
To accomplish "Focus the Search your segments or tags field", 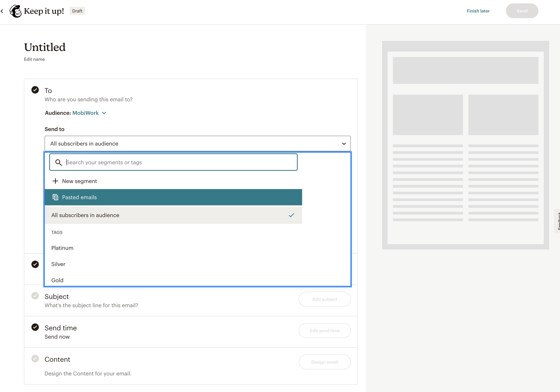I will 181,162.
